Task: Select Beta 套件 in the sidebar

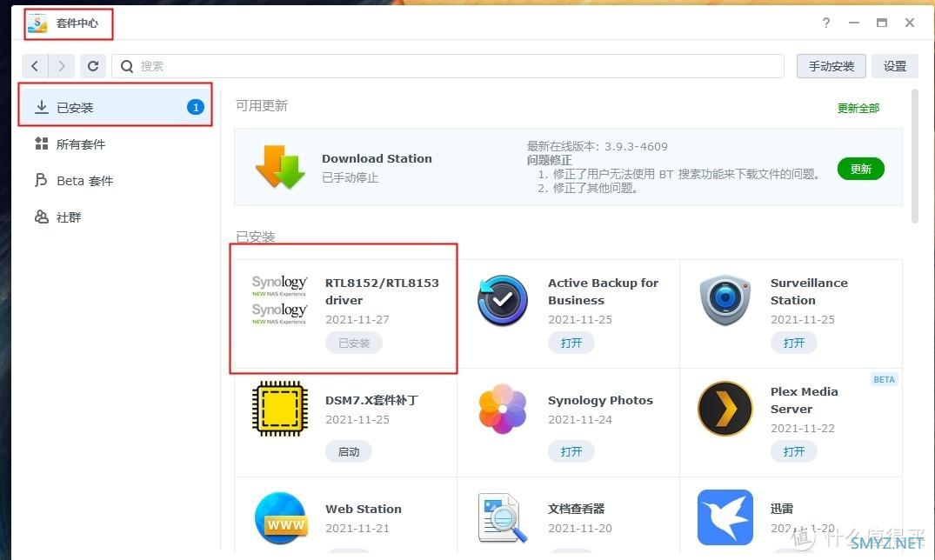Action: pyautogui.click(x=115, y=180)
